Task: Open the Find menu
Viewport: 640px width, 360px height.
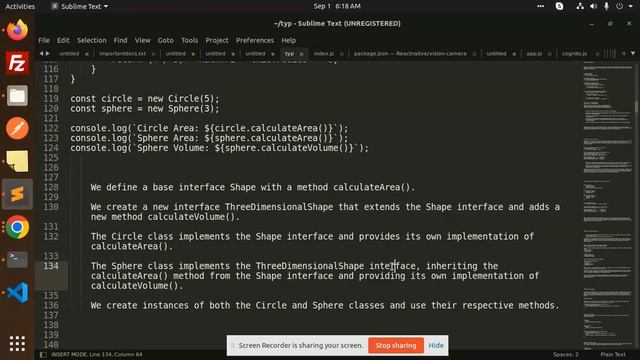Action: coord(120,40)
